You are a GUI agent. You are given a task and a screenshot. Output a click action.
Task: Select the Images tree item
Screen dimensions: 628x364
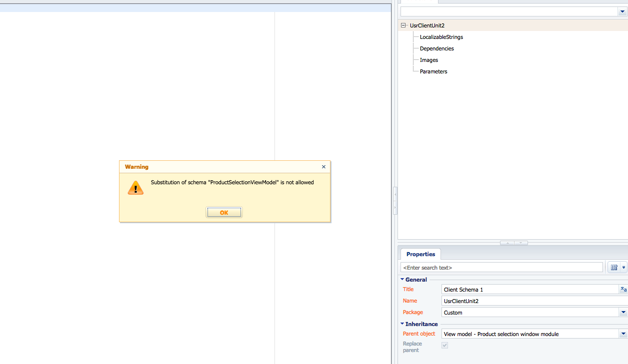coord(429,60)
